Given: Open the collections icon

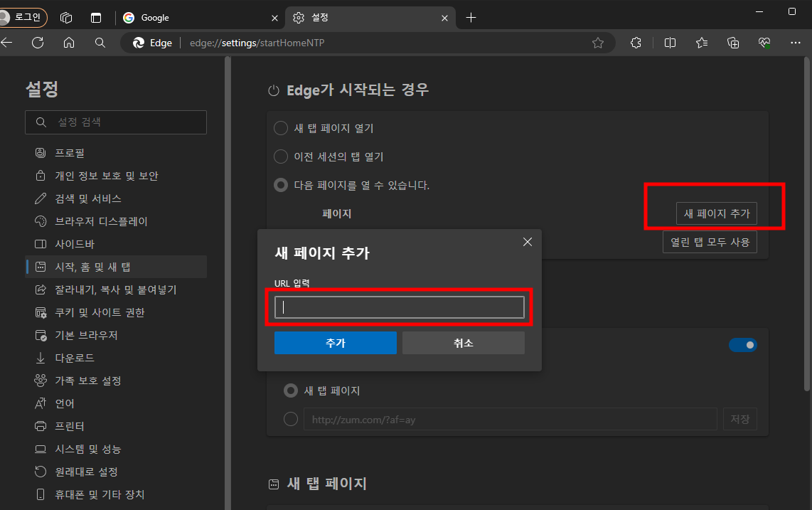Looking at the screenshot, I should click(733, 43).
